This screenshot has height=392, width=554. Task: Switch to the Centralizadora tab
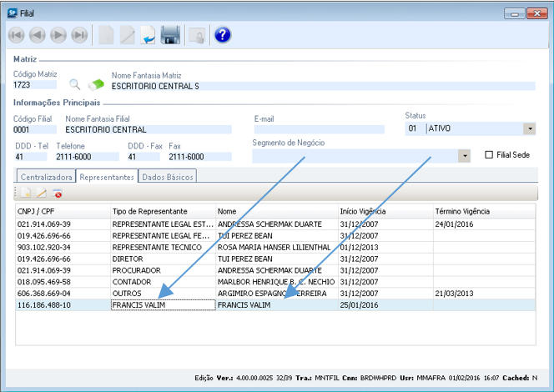pyautogui.click(x=45, y=176)
